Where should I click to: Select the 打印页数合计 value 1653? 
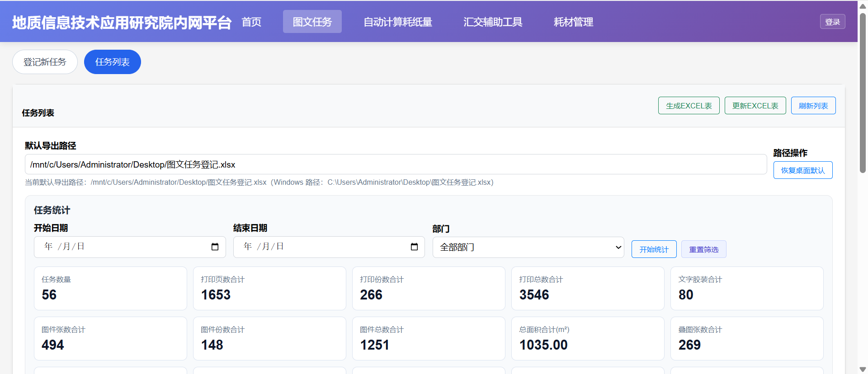coord(216,295)
